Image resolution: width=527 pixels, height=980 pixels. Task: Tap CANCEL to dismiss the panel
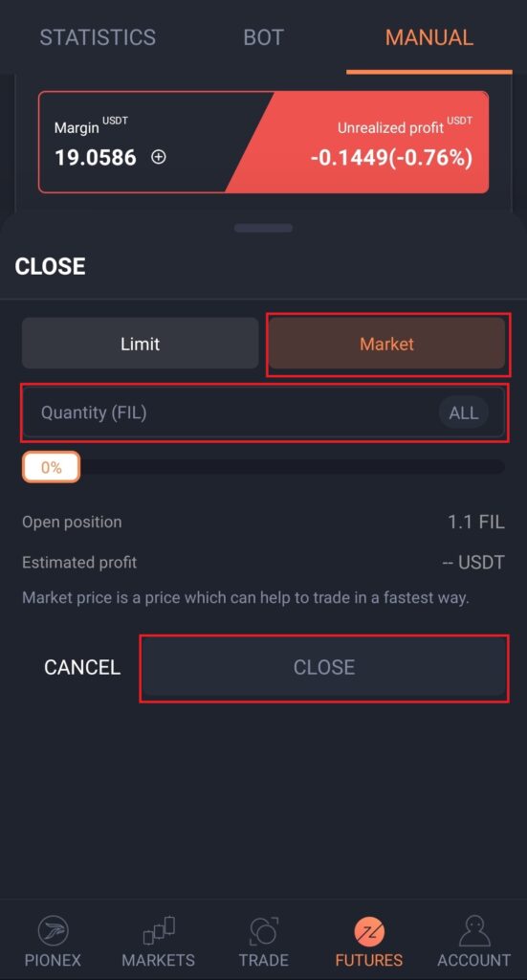[x=82, y=667]
